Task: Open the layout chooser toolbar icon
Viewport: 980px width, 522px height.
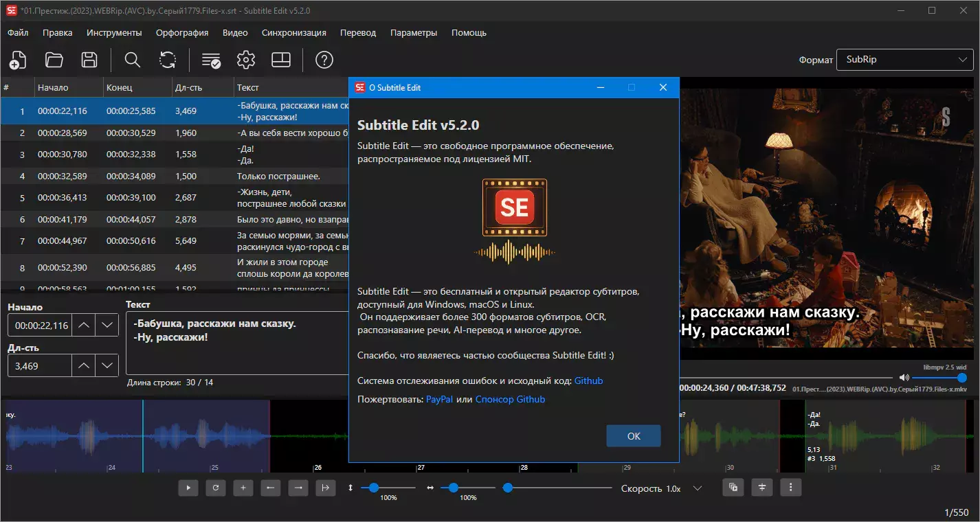Action: (x=281, y=60)
